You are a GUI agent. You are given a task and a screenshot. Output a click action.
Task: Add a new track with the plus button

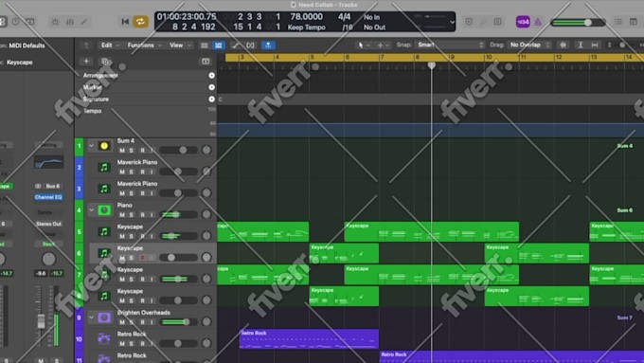86,62
